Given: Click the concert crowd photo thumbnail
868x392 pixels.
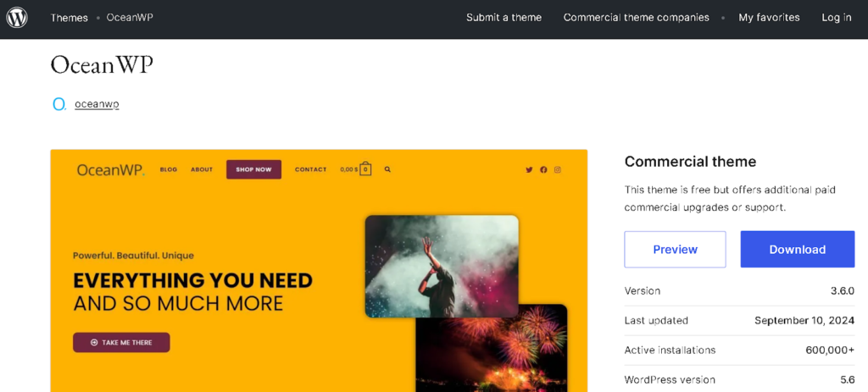Looking at the screenshot, I should 441,265.
